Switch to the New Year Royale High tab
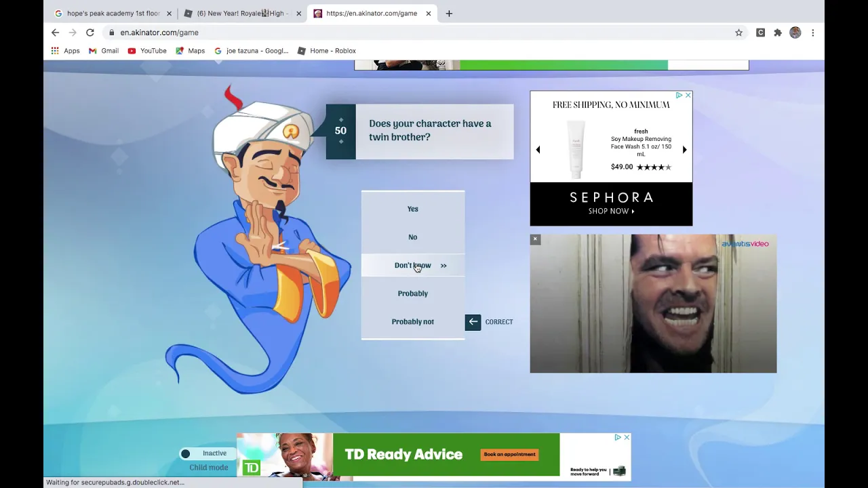The width and height of the screenshot is (868, 488). tap(242, 14)
